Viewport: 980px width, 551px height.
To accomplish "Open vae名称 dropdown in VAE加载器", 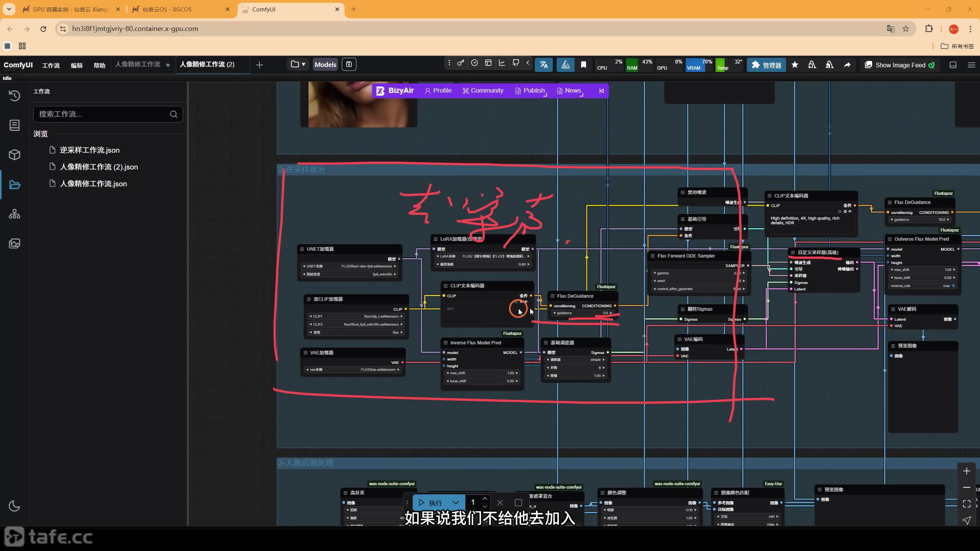I will pyautogui.click(x=353, y=370).
